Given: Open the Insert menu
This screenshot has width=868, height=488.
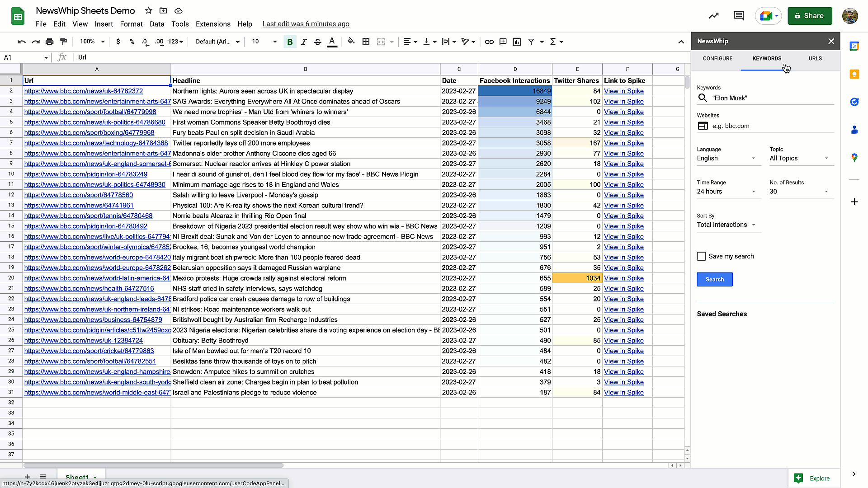Looking at the screenshot, I should point(104,24).
